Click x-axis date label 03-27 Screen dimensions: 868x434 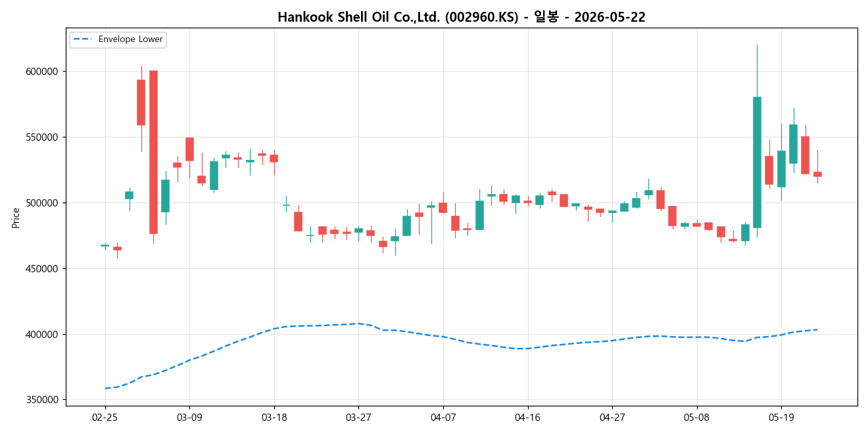(358, 417)
